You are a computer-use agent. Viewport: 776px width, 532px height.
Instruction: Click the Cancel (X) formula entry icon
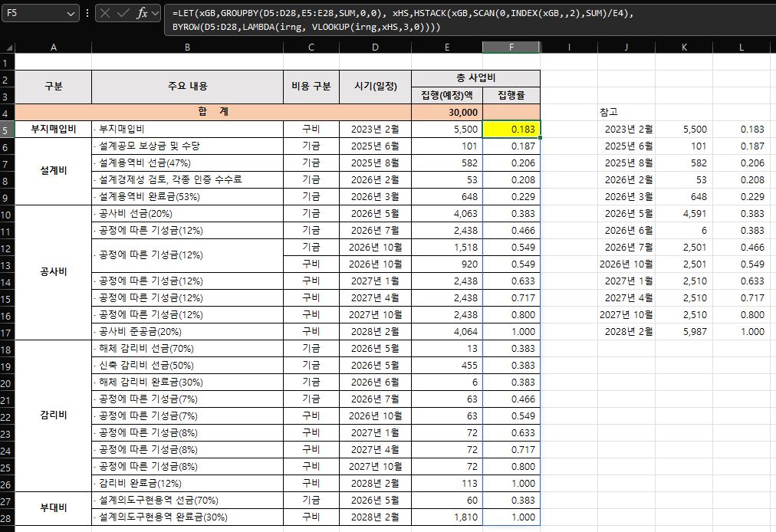coord(105,14)
